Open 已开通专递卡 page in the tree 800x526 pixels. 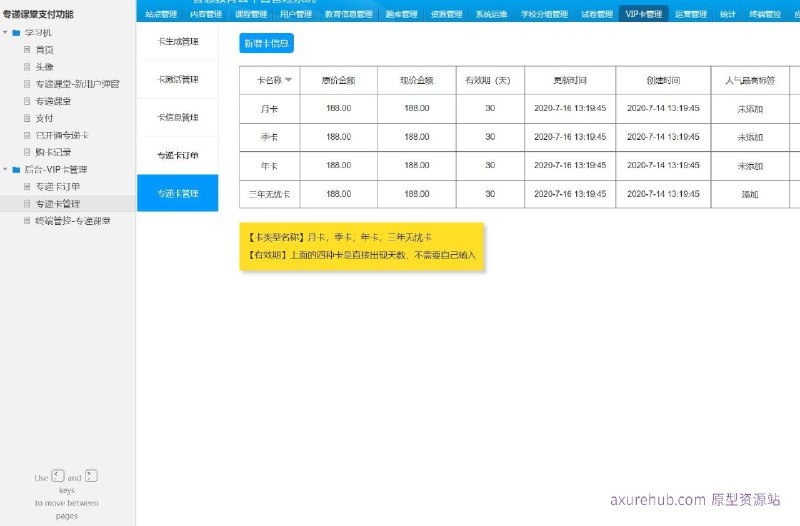(62, 135)
